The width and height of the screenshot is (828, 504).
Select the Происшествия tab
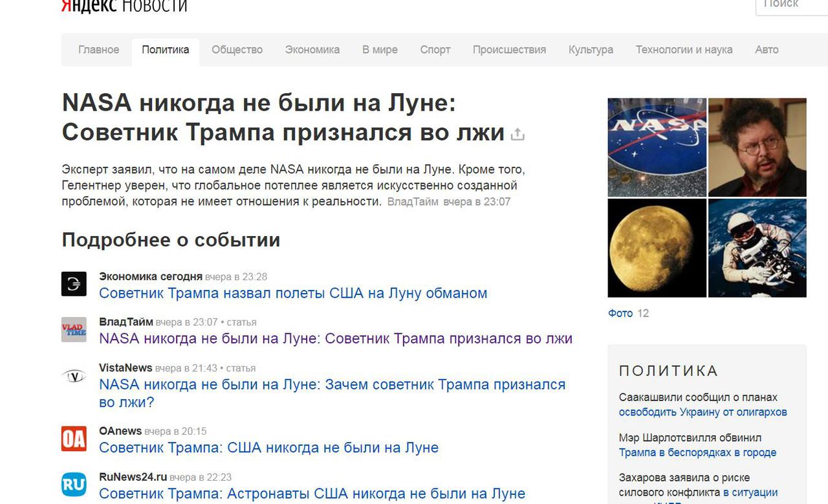click(509, 50)
